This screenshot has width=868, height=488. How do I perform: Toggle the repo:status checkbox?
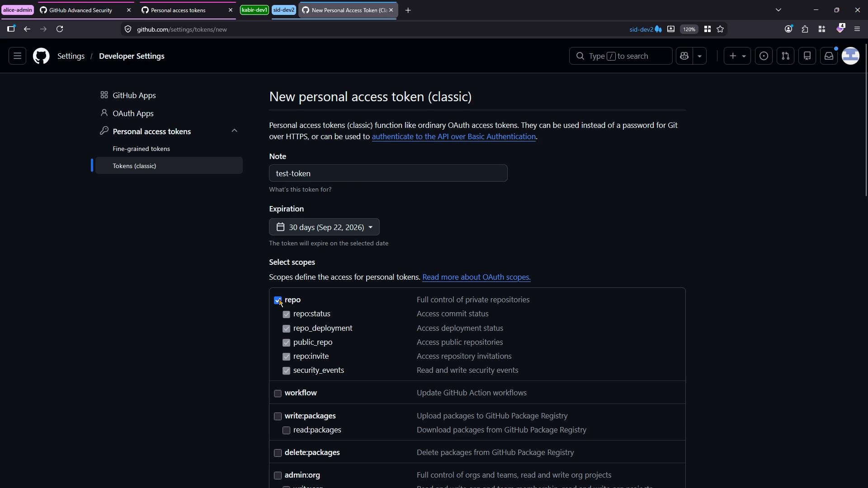[x=286, y=314]
